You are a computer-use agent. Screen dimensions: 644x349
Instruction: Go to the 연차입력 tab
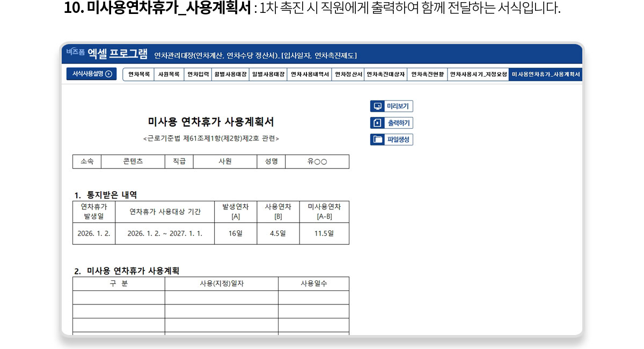198,75
